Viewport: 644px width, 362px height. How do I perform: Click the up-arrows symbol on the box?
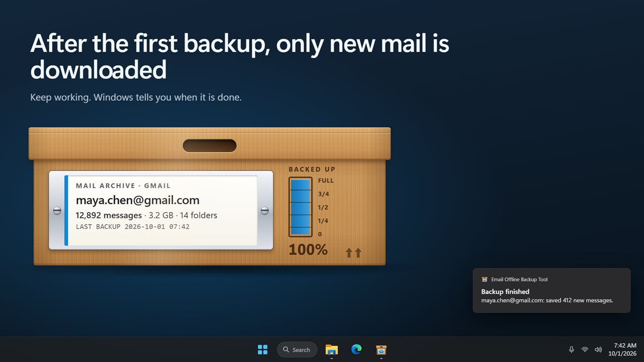354,253
